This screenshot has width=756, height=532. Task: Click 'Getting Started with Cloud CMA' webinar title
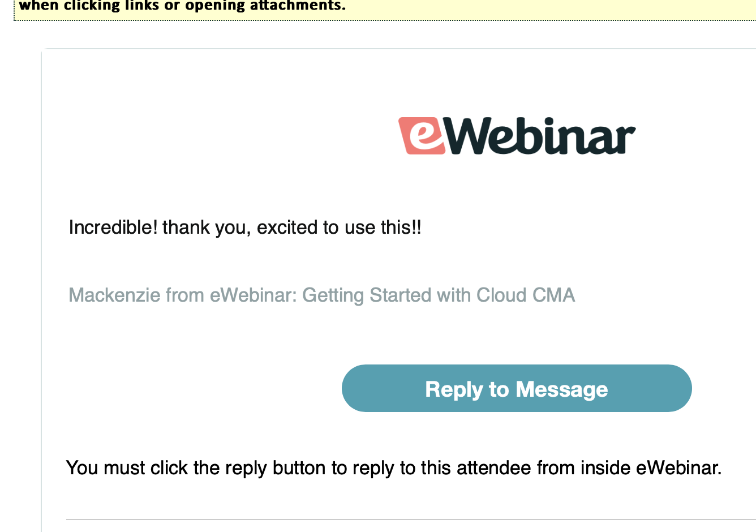click(439, 295)
